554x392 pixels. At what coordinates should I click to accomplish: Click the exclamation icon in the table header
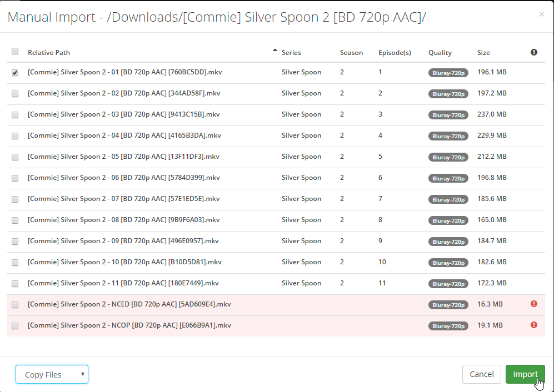(533, 52)
